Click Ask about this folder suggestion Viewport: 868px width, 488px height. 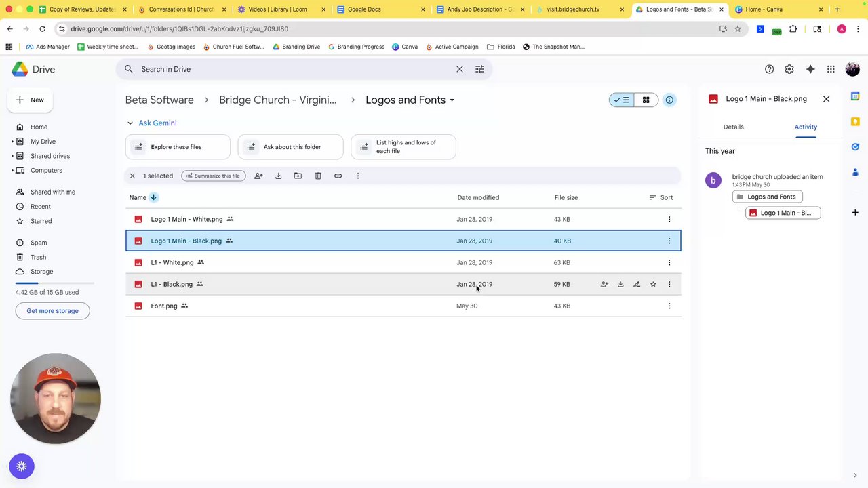click(290, 147)
